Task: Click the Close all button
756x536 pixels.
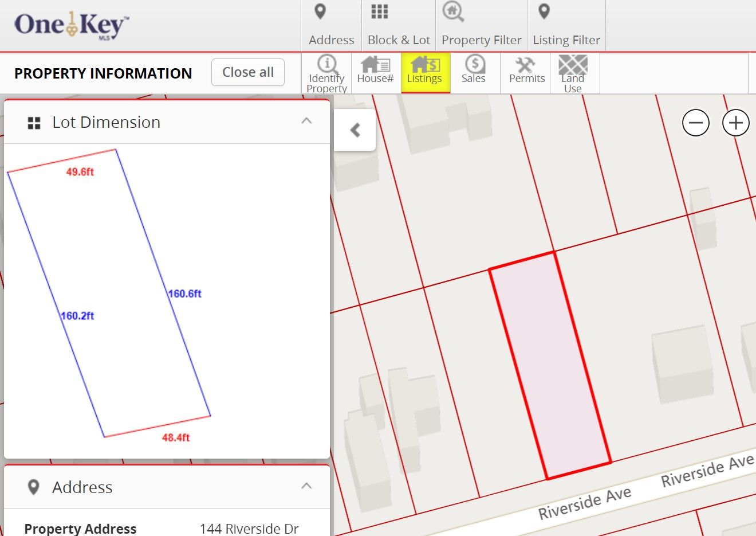Action: (248, 72)
